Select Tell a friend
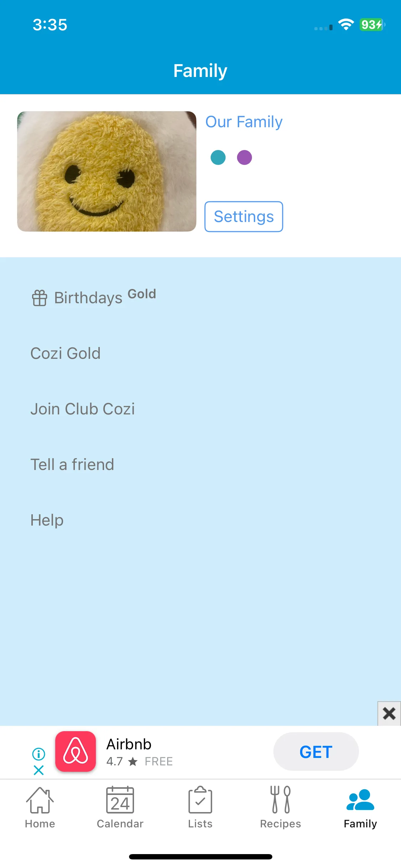This screenshot has height=868, width=401. tap(200, 464)
